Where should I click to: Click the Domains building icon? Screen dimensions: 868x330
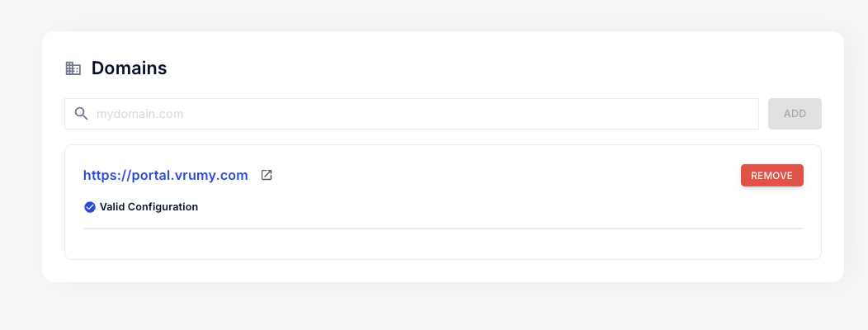coord(73,68)
